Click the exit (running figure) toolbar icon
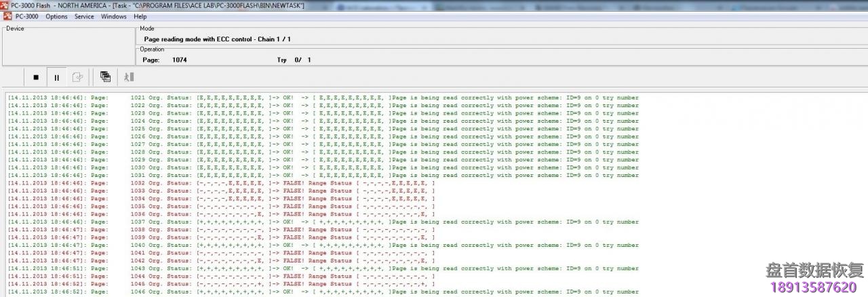 pyautogui.click(x=129, y=77)
